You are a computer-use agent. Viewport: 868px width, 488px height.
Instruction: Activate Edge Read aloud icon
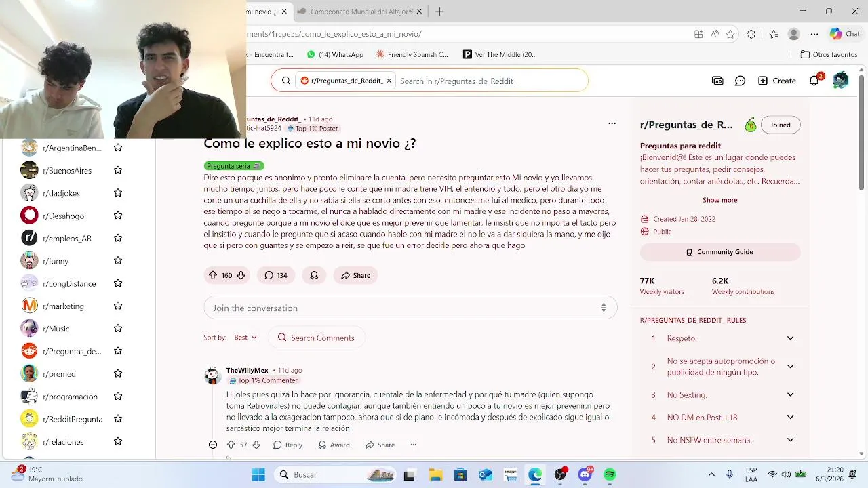click(x=715, y=34)
